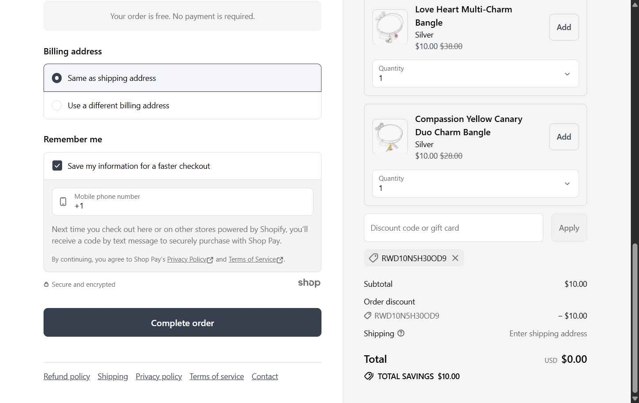Click the Love Heart Multi-Charm Bangle title
Screen dimensions: 639x403
[x=463, y=16]
